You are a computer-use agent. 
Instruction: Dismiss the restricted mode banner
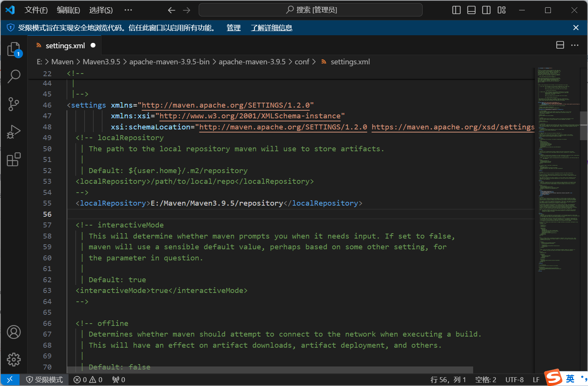(576, 28)
